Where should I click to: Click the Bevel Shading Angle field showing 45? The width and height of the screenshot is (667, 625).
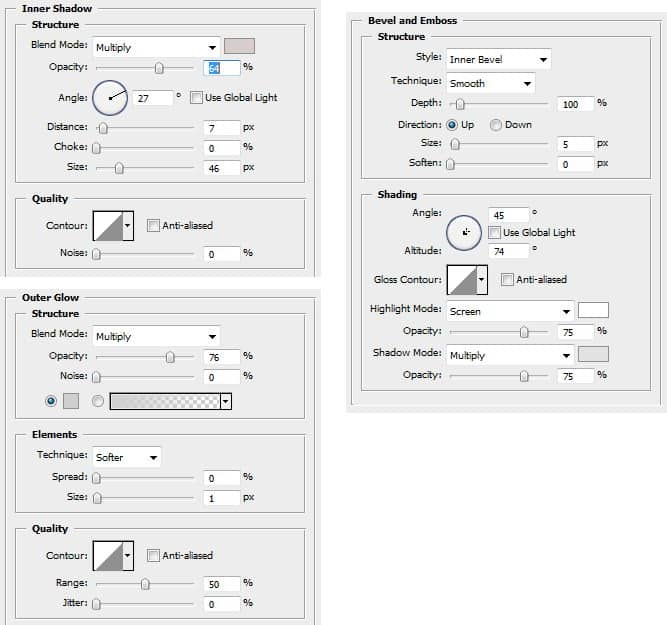[509, 215]
